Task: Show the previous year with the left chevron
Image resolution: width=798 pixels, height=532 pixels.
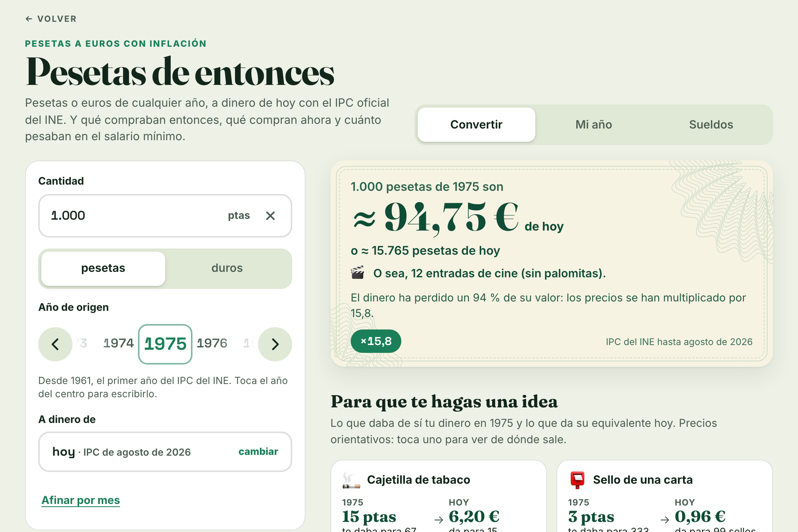Action: pyautogui.click(x=55, y=344)
